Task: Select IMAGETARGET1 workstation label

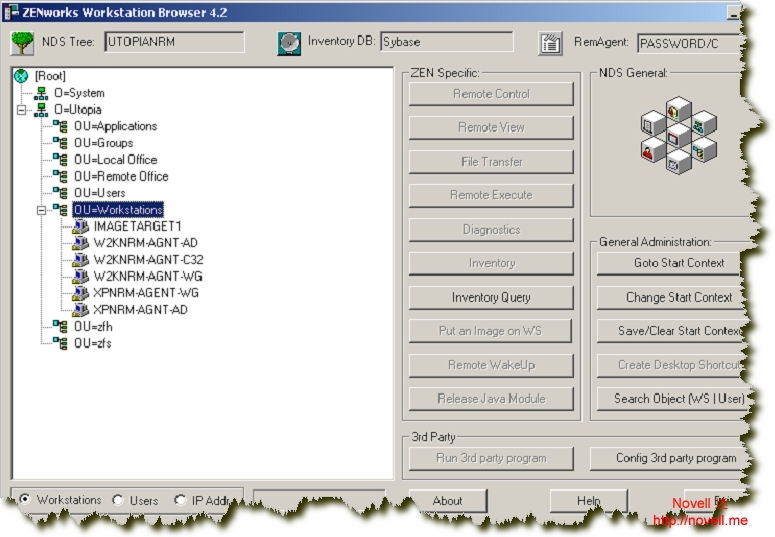Action: tap(137, 226)
